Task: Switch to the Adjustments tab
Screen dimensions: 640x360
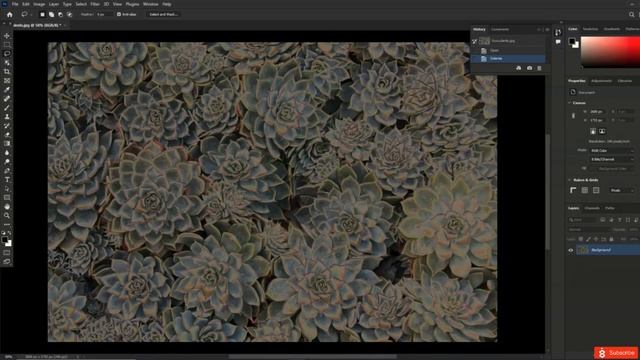Action: point(602,81)
